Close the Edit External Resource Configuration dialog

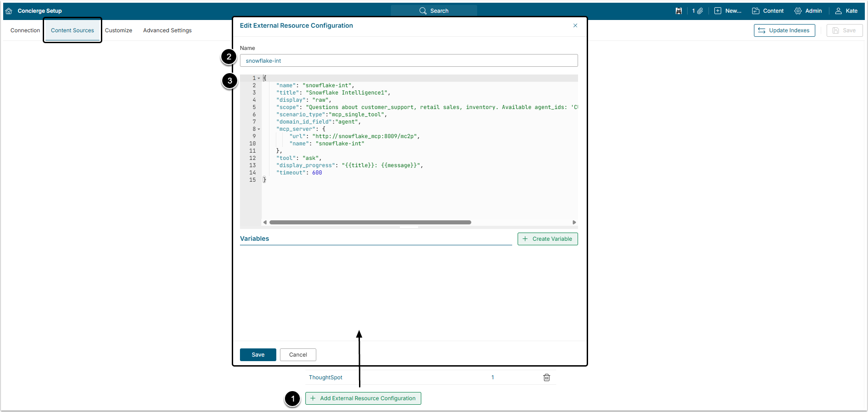click(x=575, y=25)
